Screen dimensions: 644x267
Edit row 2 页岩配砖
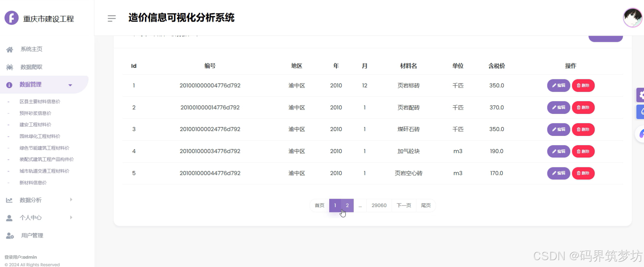558,107
